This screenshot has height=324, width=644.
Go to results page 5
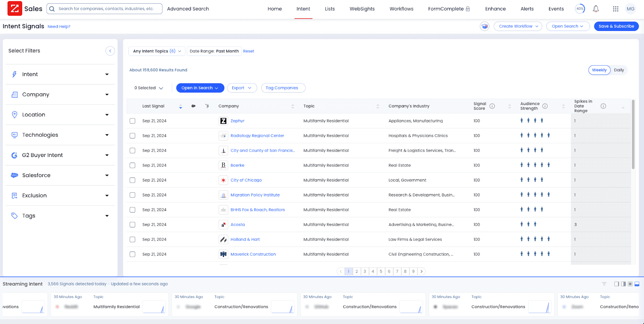pyautogui.click(x=381, y=271)
